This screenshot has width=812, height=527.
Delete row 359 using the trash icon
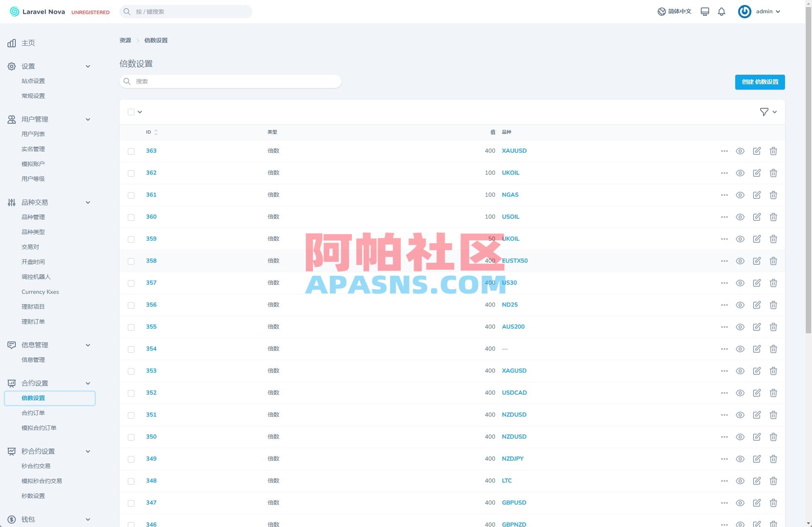pyautogui.click(x=773, y=239)
